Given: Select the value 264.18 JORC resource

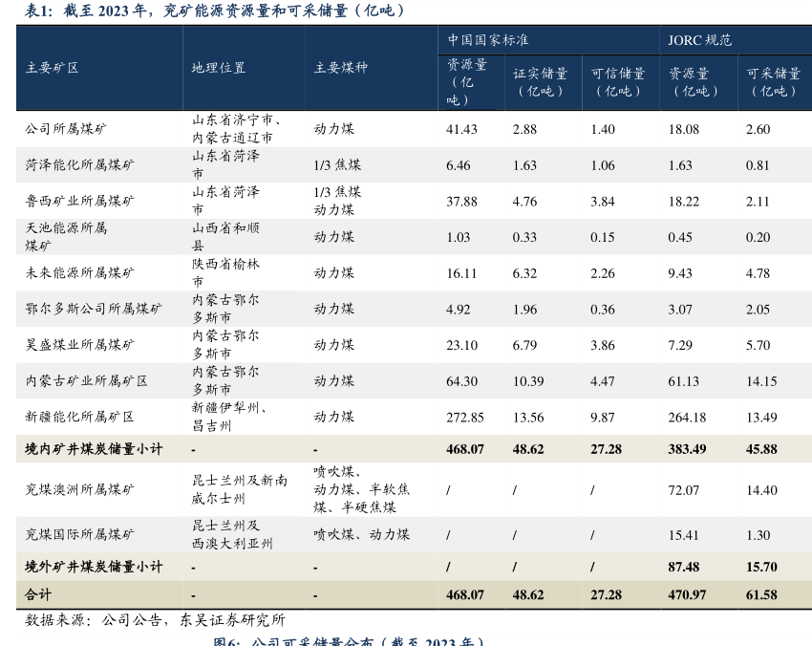Looking at the screenshot, I should tap(687, 417).
